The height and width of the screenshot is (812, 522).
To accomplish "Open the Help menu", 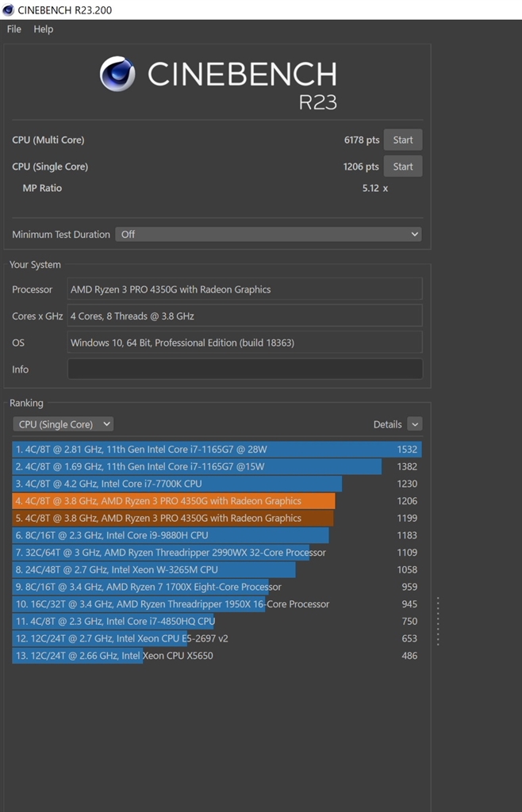I will pos(44,29).
